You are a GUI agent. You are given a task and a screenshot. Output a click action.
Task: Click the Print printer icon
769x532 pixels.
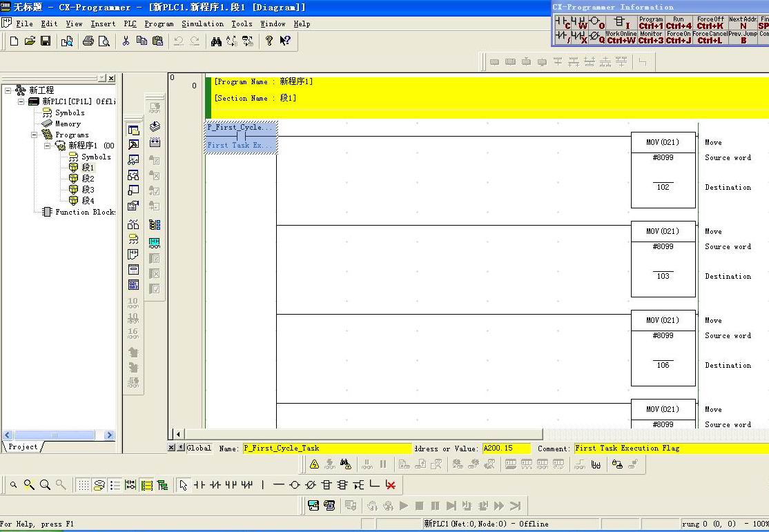pyautogui.click(x=88, y=41)
